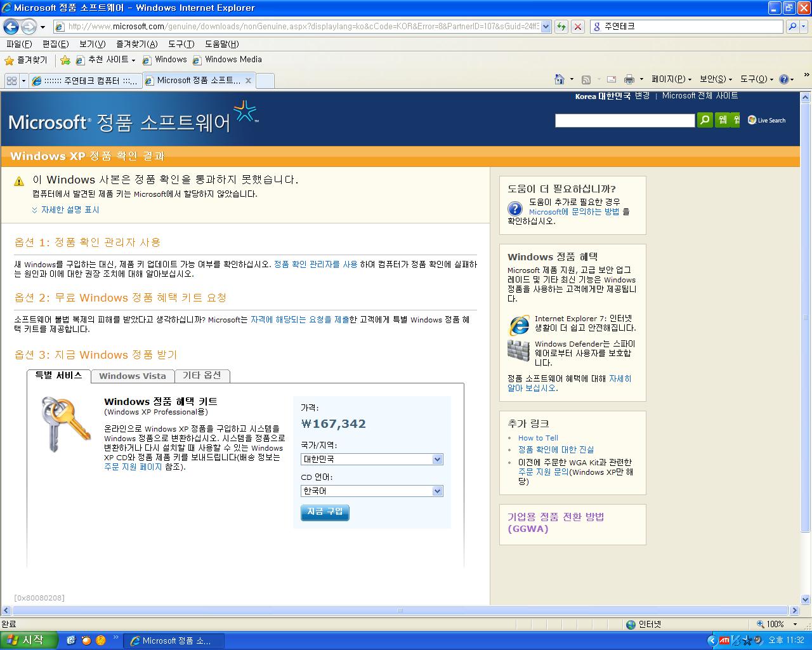Click the Windows 시작 Start button
The image size is (812, 650).
click(29, 640)
